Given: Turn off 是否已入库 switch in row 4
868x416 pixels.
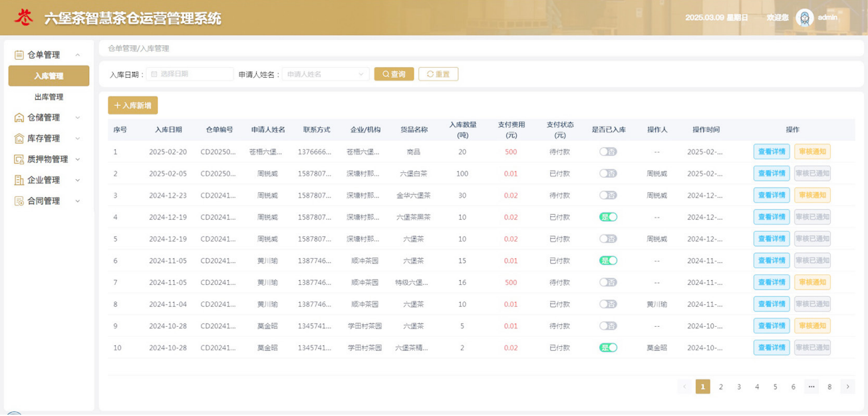Looking at the screenshot, I should (608, 217).
